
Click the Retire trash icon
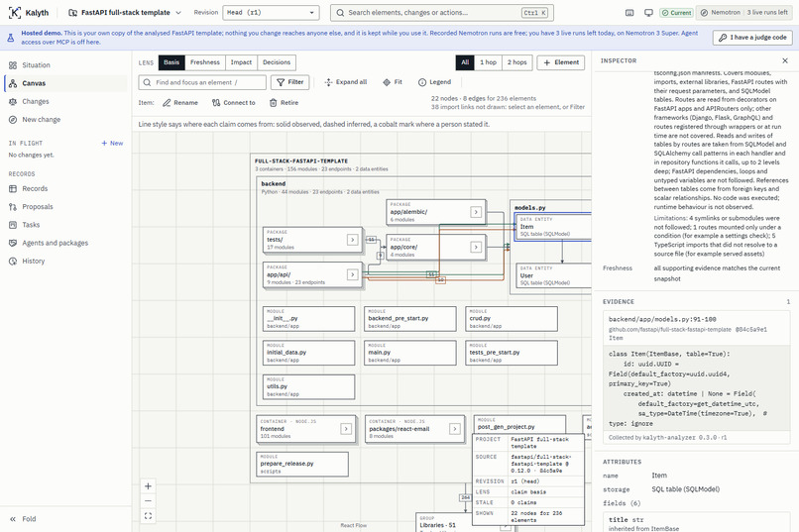click(x=274, y=103)
